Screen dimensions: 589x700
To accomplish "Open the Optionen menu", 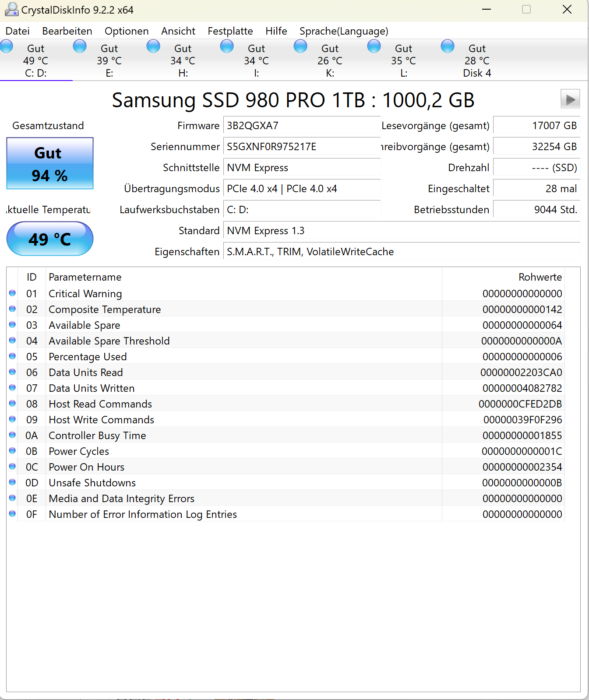I will (127, 31).
